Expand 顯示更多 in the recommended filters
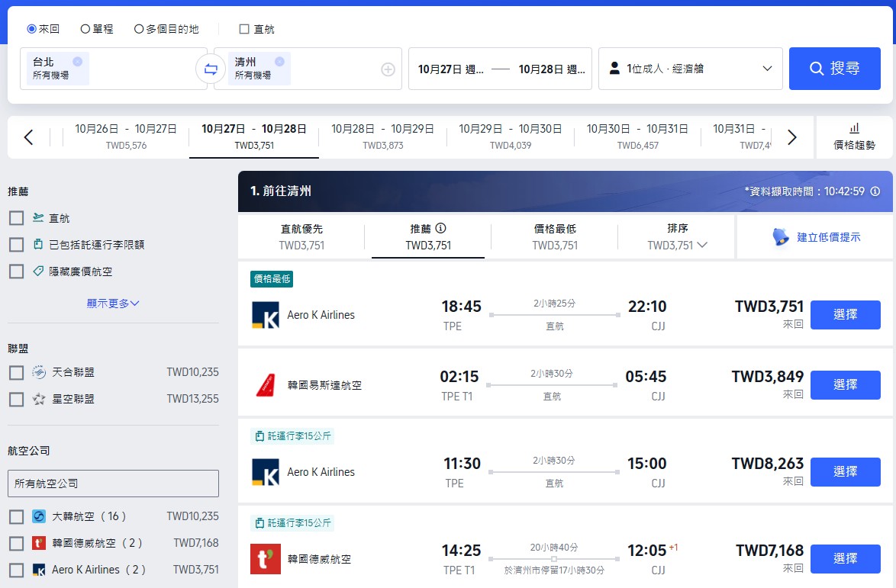896x588 pixels. (x=113, y=304)
